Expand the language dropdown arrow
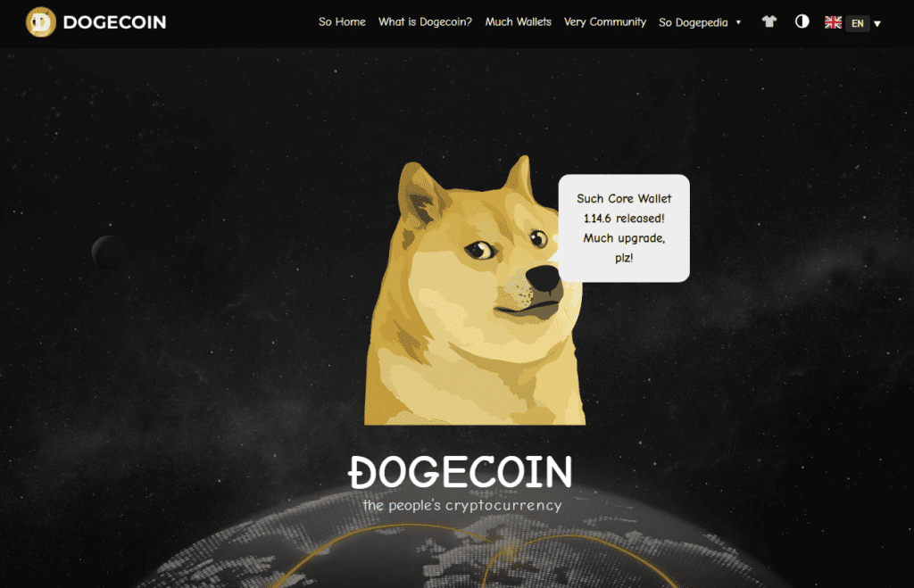 (x=877, y=24)
